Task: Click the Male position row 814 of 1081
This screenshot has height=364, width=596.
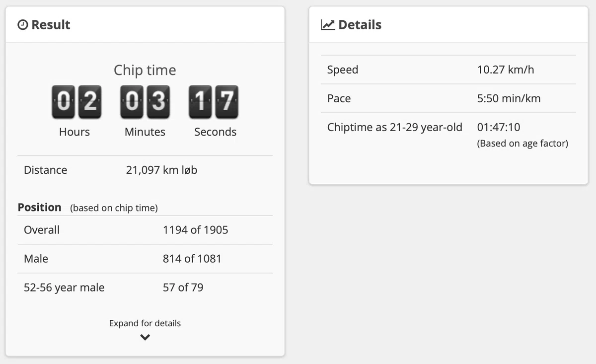Action: coord(145,259)
